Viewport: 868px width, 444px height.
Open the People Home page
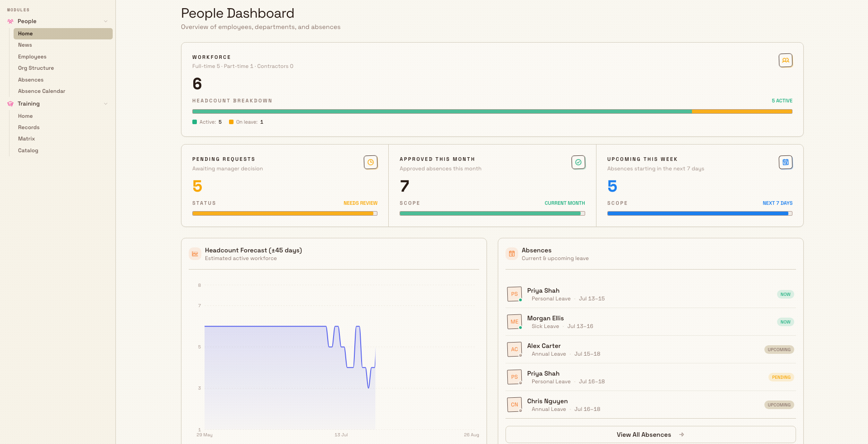63,34
